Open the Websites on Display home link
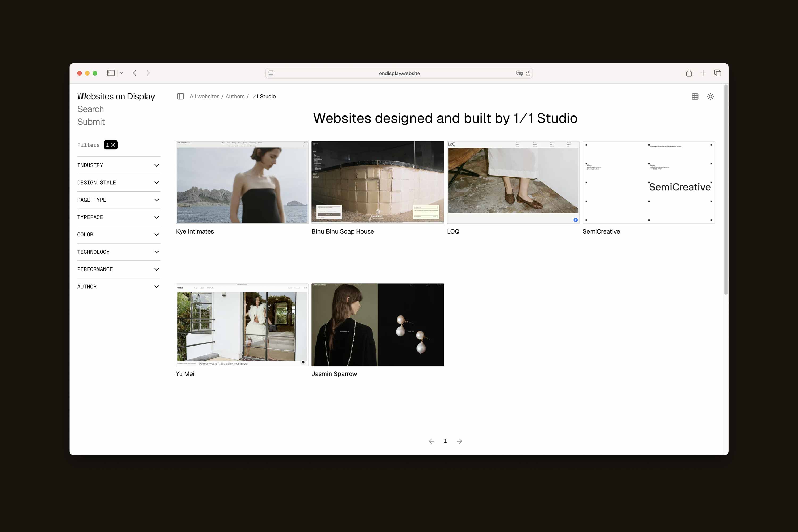 click(116, 96)
